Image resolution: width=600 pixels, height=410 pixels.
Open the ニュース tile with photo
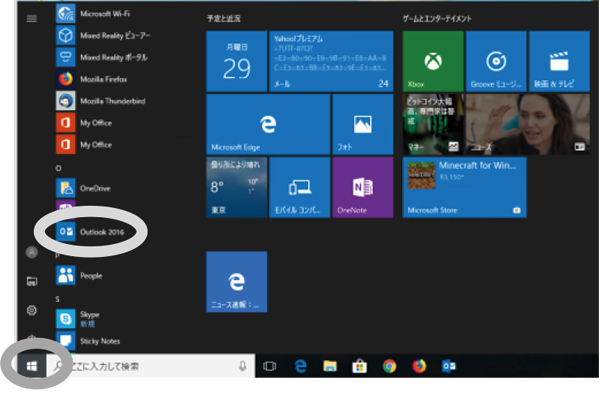pyautogui.click(x=528, y=124)
